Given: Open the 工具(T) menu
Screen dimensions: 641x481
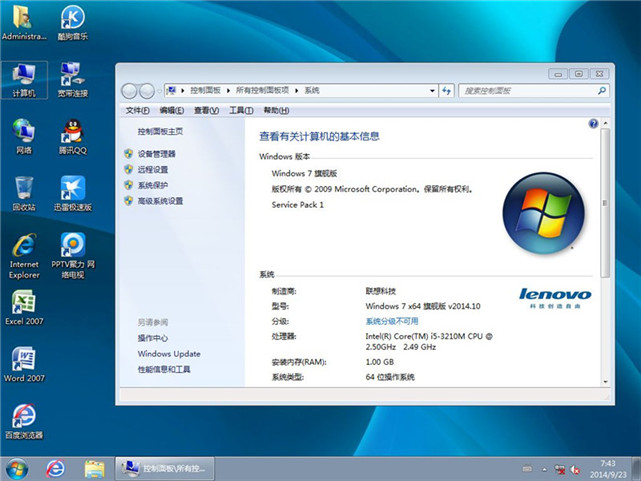Looking at the screenshot, I should (x=240, y=110).
